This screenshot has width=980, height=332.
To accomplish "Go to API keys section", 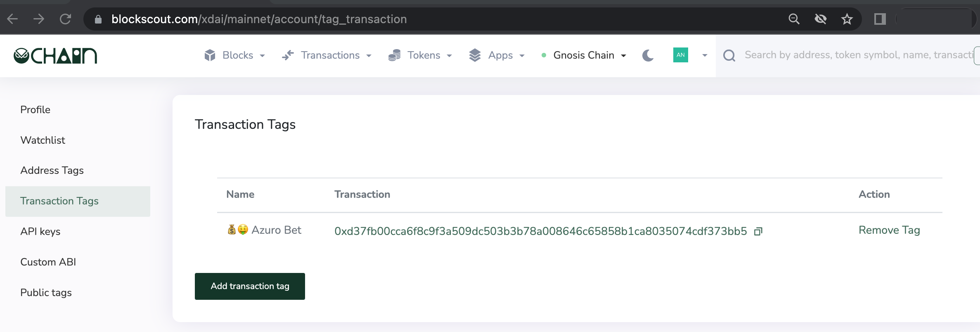I will [x=40, y=232].
